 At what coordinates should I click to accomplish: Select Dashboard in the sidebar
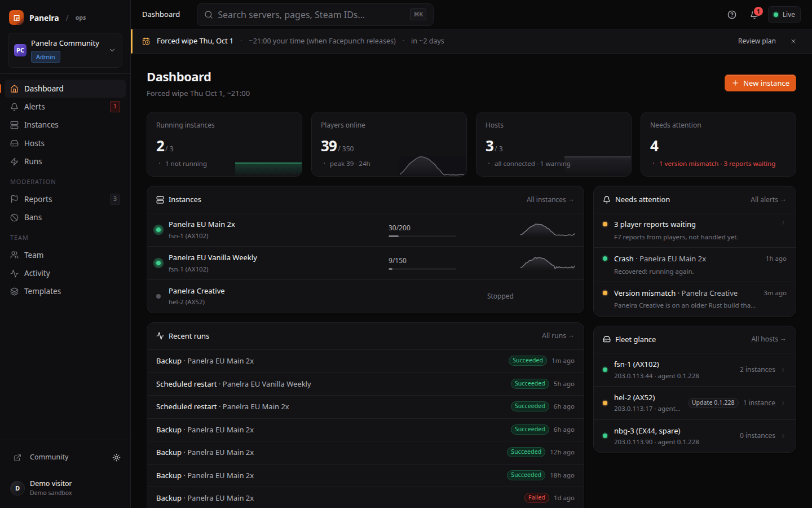pyautogui.click(x=65, y=89)
